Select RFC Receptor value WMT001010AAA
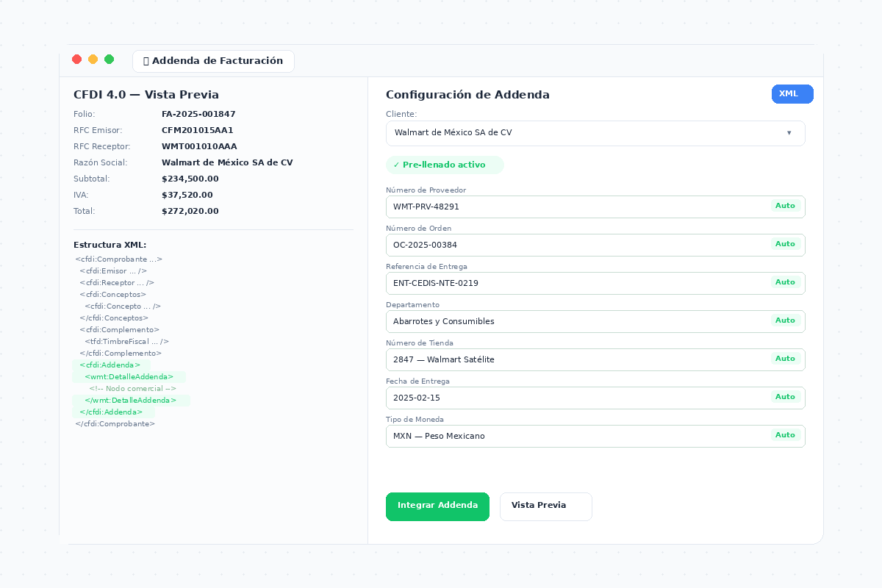Image resolution: width=882 pixels, height=588 pixels. coord(199,146)
